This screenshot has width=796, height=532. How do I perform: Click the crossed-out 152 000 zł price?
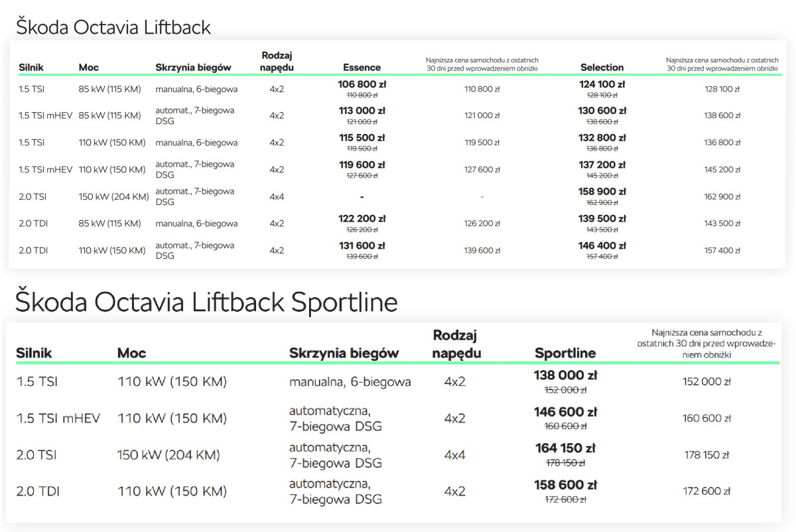tap(565, 390)
